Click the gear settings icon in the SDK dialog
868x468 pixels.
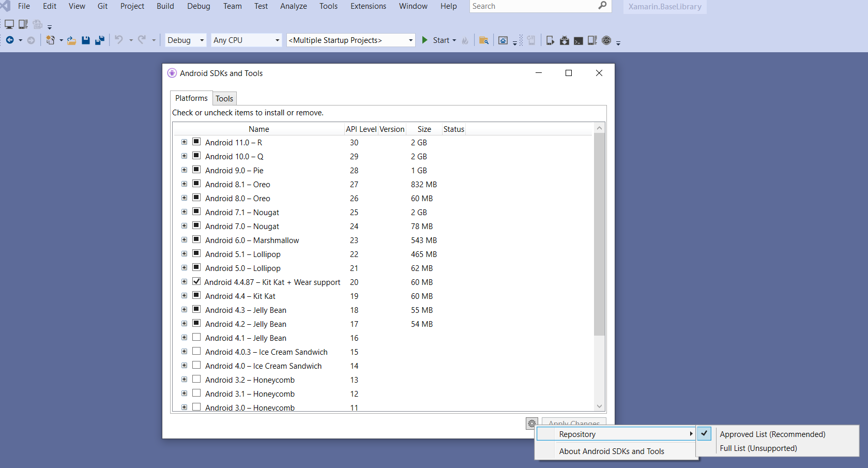[x=531, y=424]
